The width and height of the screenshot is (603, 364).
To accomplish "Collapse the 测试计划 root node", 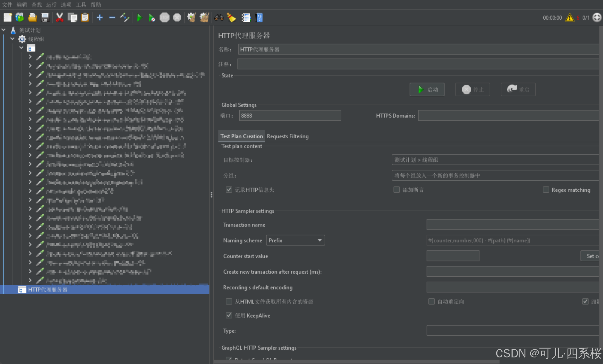I will (x=4, y=30).
